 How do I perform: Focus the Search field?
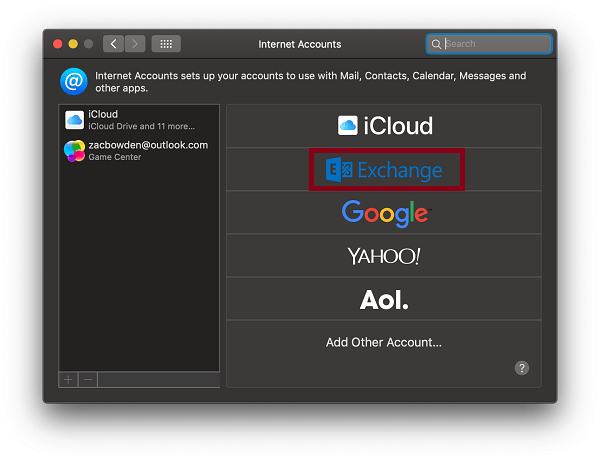489,44
